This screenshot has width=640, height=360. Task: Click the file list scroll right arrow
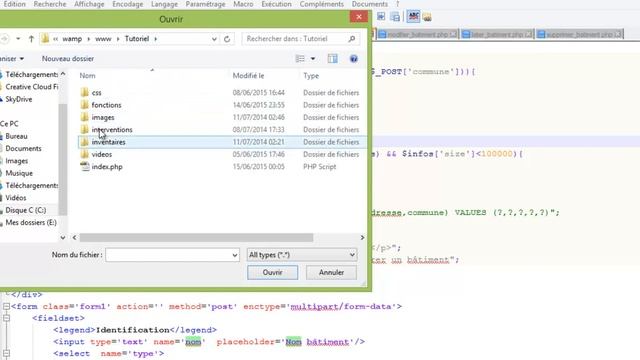(362, 238)
